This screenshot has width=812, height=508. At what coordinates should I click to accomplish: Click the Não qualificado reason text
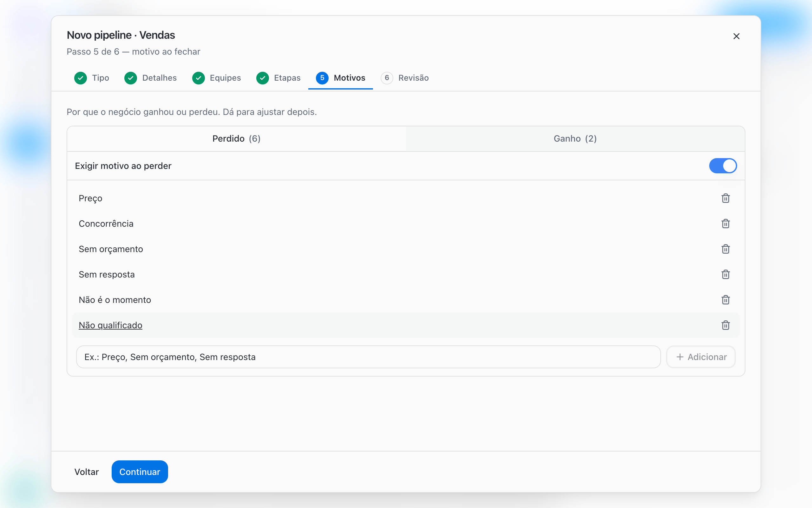click(x=110, y=325)
